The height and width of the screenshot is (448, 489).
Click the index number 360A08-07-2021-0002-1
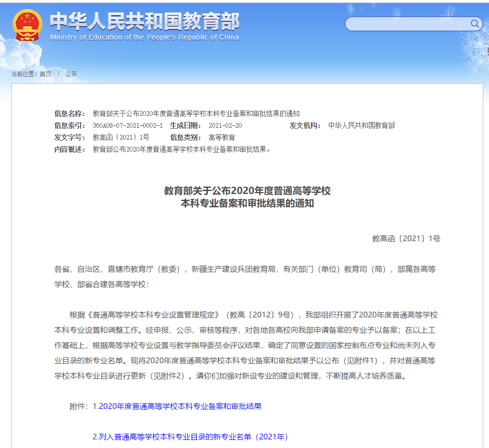(127, 125)
